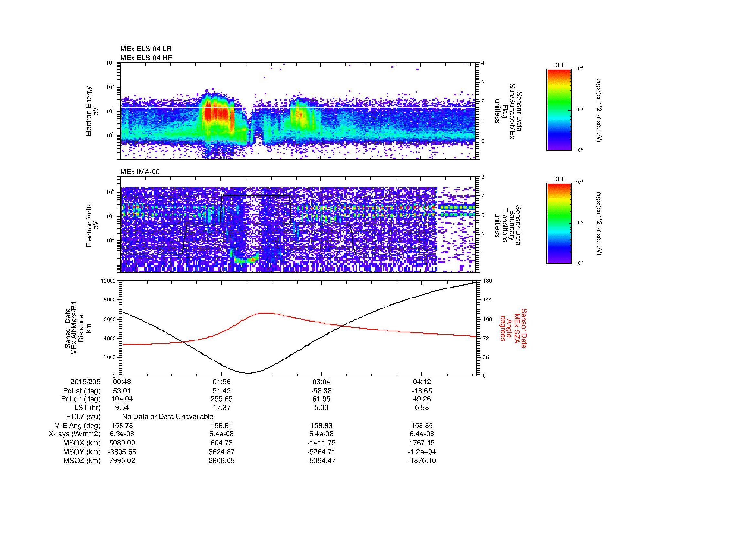Click the IMA color bar units label
Image resolution: width=756 pixels, height=534 pixels.
[599, 224]
